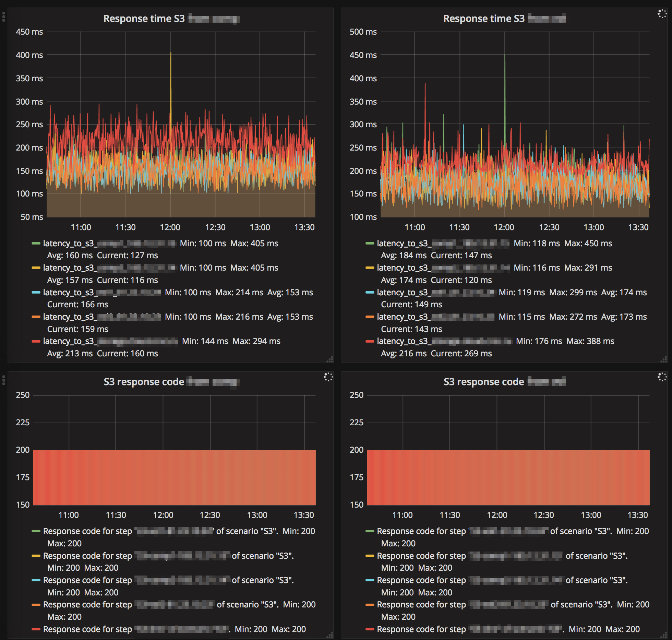672x640 pixels.
Task: Grab the resize handle of the right S3 response code panel
Action: pyautogui.click(x=664, y=636)
